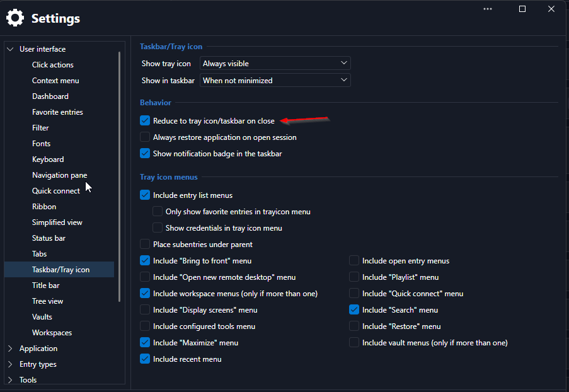
Task: Open Vaults settings
Action: coord(42,317)
